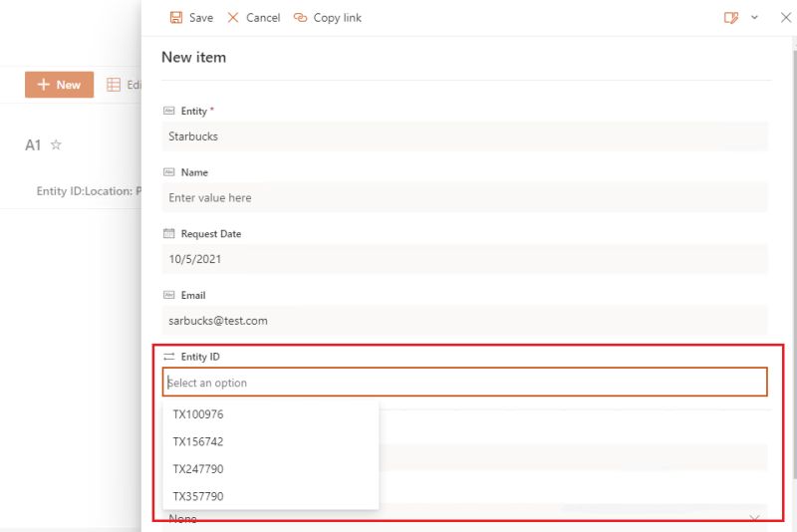The image size is (797, 532).
Task: Click the Name field type icon
Action: point(168,172)
